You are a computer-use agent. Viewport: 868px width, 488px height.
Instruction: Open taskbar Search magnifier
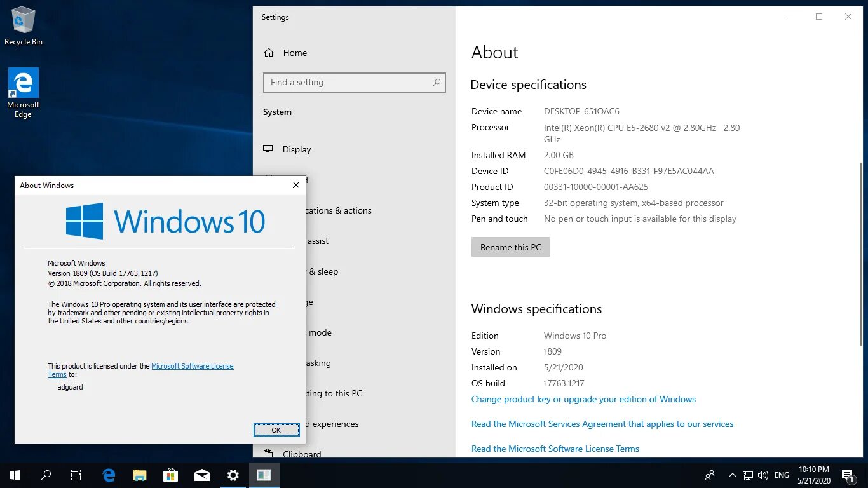pyautogui.click(x=46, y=475)
